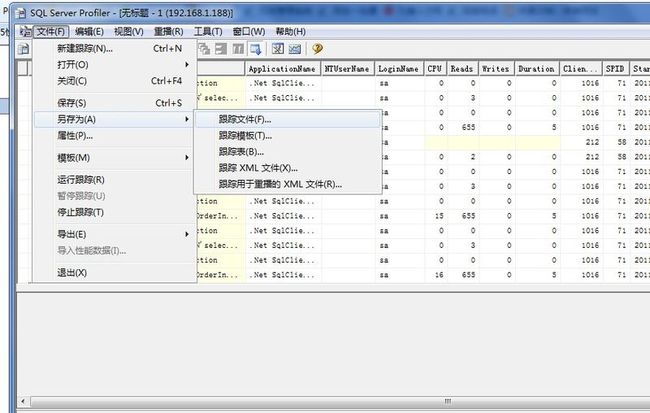The height and width of the screenshot is (413, 650).
Task: Click the CPU cell showing 16
Action: click(x=435, y=275)
